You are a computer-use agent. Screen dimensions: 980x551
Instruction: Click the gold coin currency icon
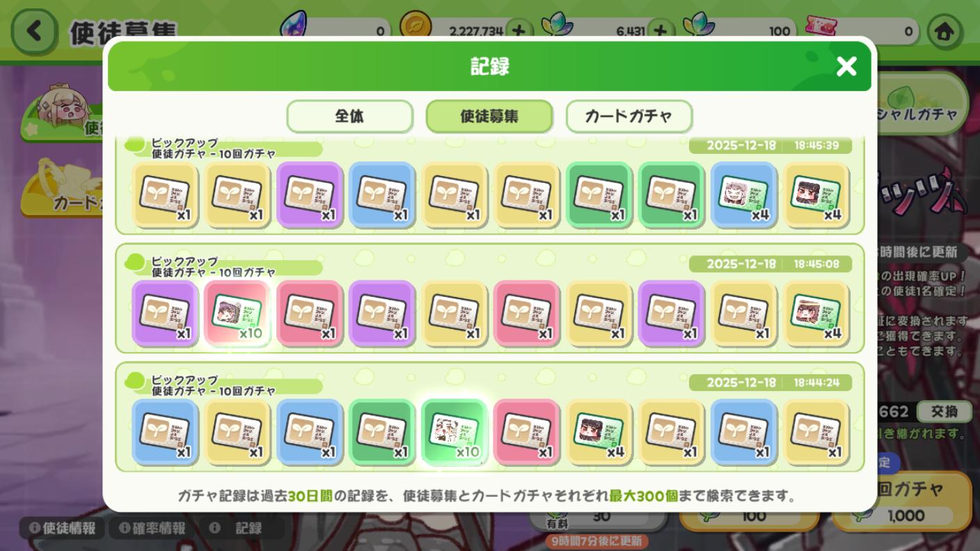[416, 28]
